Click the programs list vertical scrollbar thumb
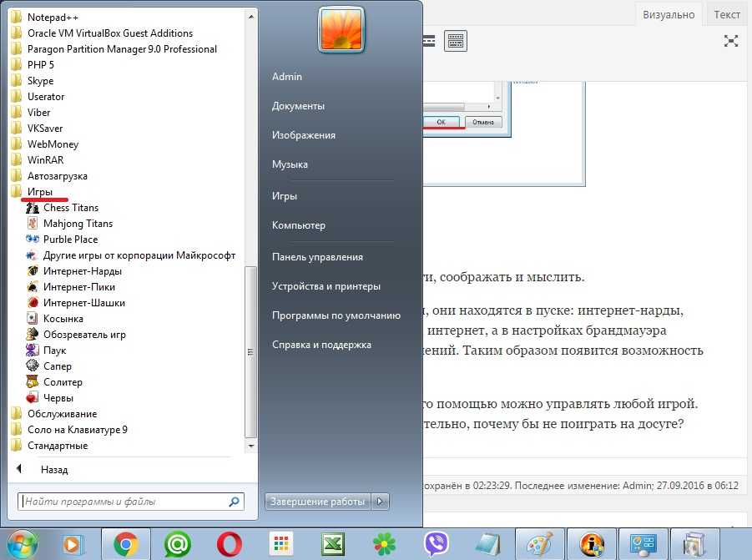This screenshot has height=560, width=752. [x=250, y=352]
